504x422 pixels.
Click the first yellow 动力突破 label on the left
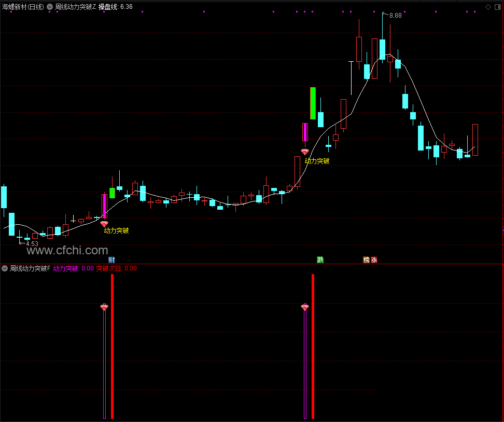(x=116, y=230)
